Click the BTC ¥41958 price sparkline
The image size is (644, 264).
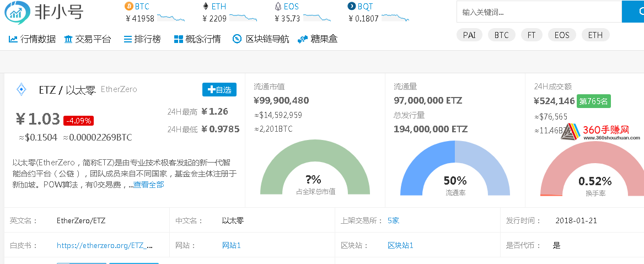click(x=171, y=18)
